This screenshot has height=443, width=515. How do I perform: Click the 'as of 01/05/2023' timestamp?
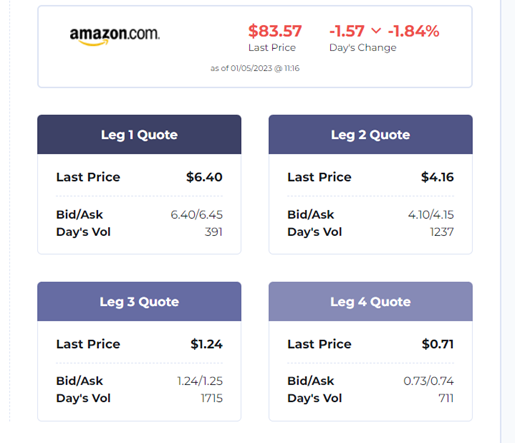pos(255,68)
